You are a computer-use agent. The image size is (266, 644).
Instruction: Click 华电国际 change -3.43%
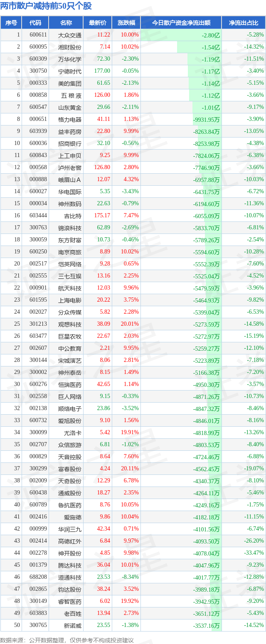coord(130,192)
